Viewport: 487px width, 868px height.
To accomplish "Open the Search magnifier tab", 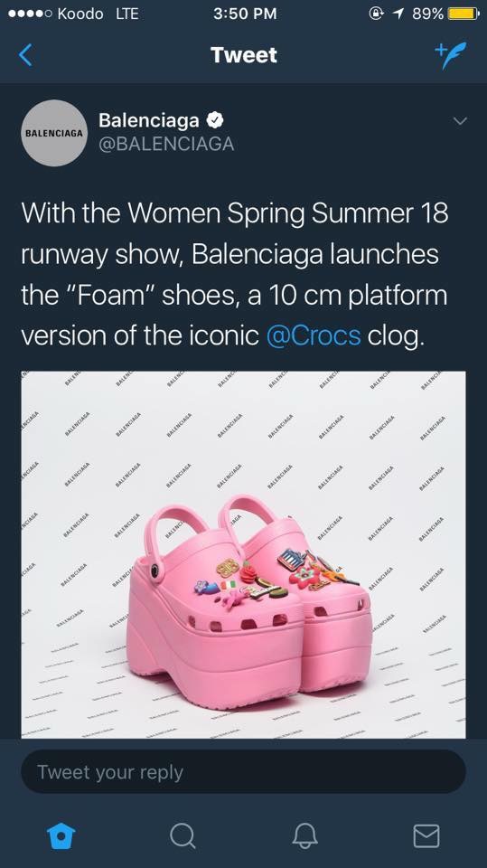I will click(x=183, y=835).
